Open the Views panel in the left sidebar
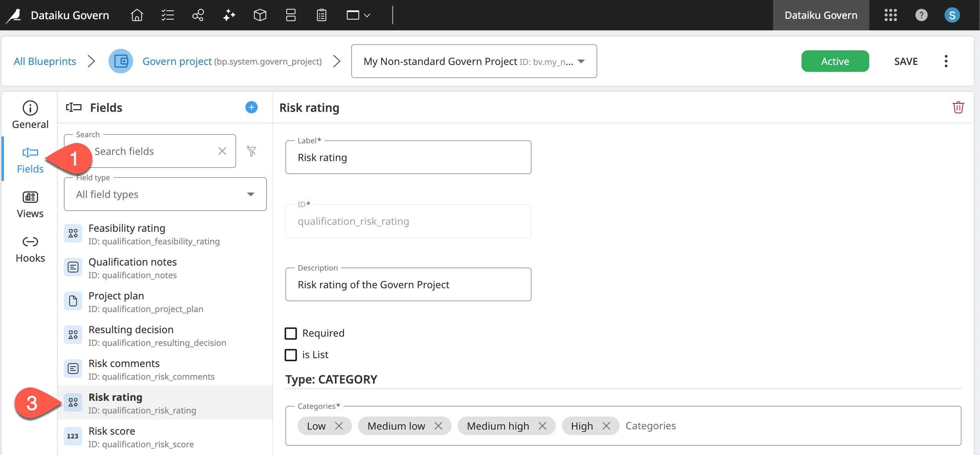The image size is (980, 455). (30, 203)
